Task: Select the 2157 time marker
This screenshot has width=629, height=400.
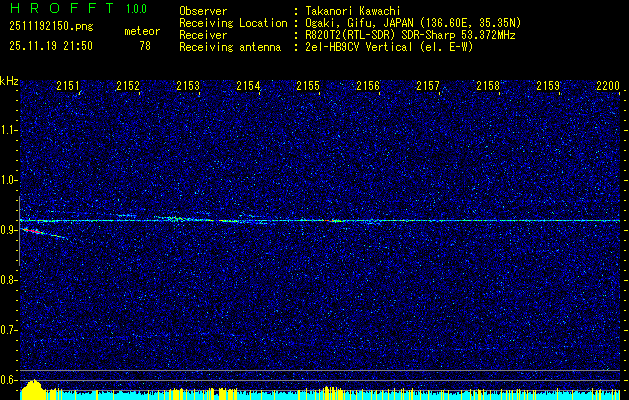Action: (x=428, y=87)
